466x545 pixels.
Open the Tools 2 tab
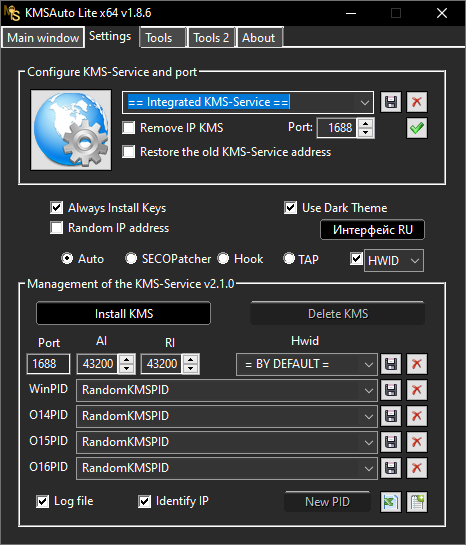[211, 38]
